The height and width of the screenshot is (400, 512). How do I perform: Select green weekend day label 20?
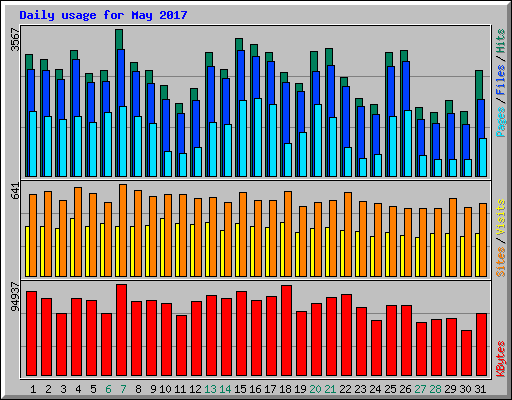click(315, 389)
